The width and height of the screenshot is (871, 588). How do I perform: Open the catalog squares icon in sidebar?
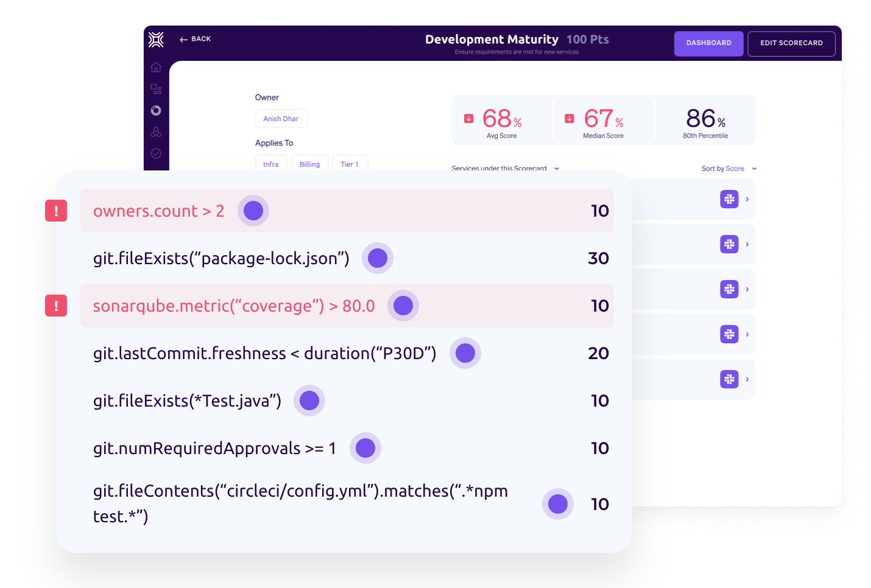click(x=156, y=89)
